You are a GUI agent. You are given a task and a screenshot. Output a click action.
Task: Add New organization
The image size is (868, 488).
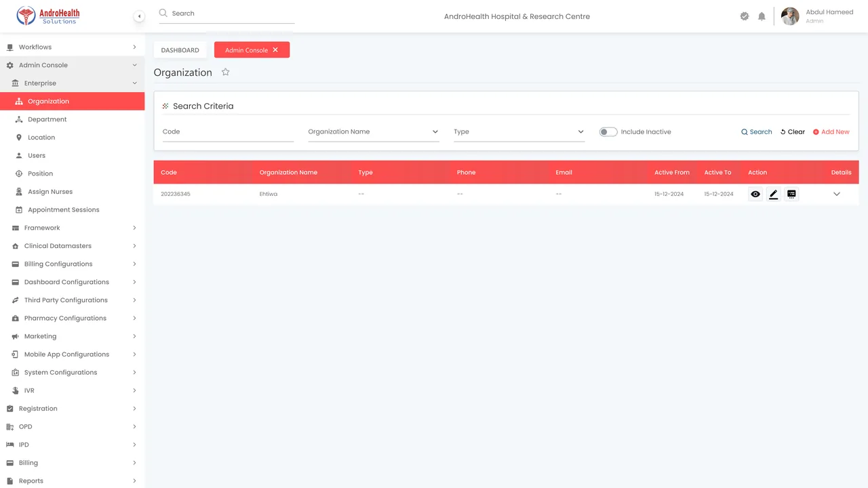831,132
